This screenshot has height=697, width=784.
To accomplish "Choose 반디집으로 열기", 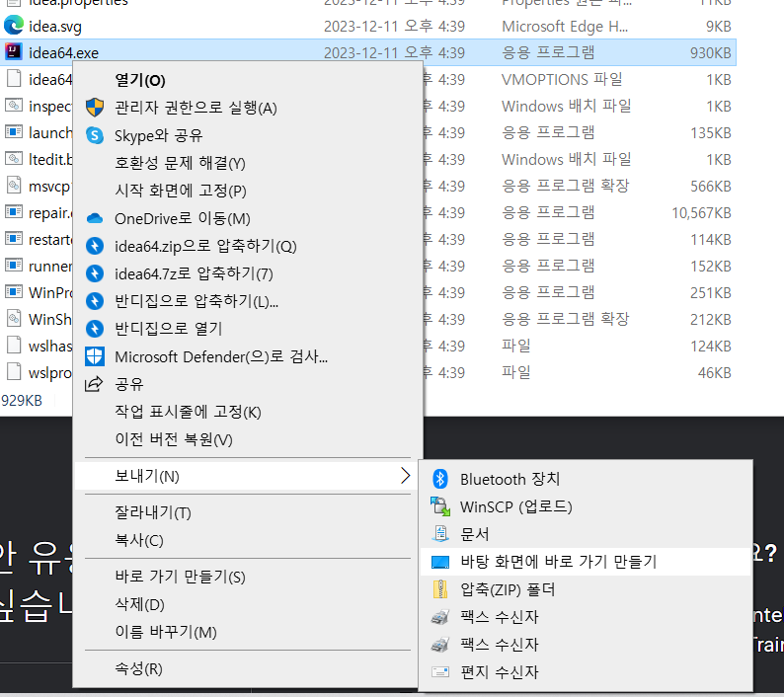I will (169, 329).
